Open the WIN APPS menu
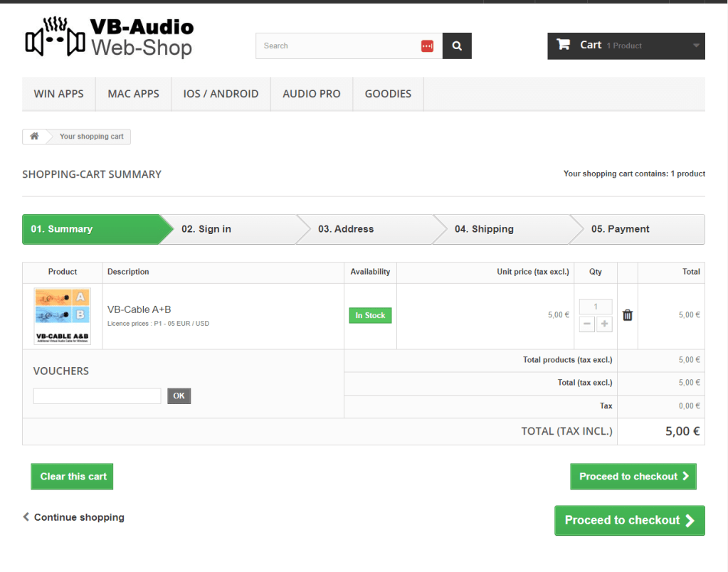 pyautogui.click(x=59, y=94)
